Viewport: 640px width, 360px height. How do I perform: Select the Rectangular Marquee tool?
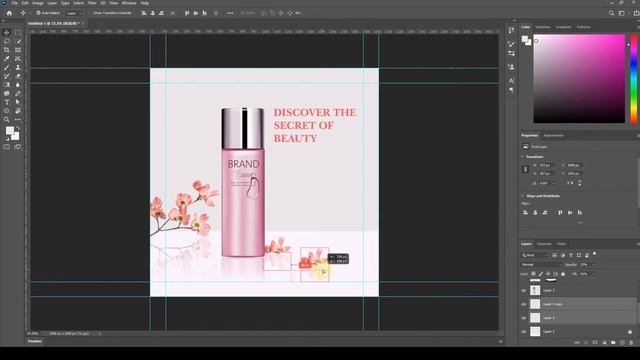(18, 33)
